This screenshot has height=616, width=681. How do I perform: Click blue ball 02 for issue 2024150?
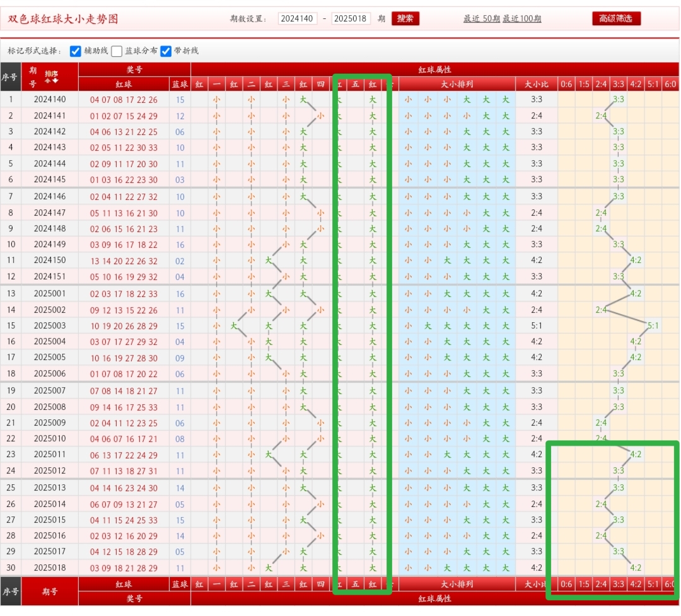(180, 260)
